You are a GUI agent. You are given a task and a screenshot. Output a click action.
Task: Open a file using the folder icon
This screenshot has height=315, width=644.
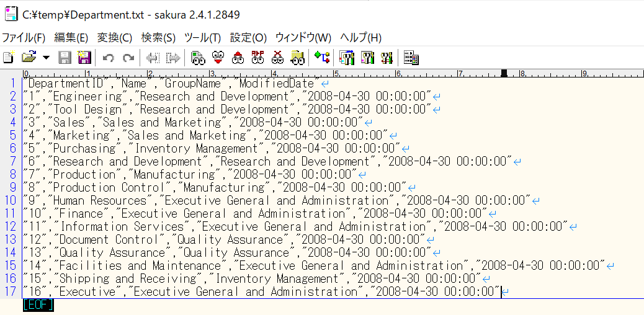[x=29, y=57]
